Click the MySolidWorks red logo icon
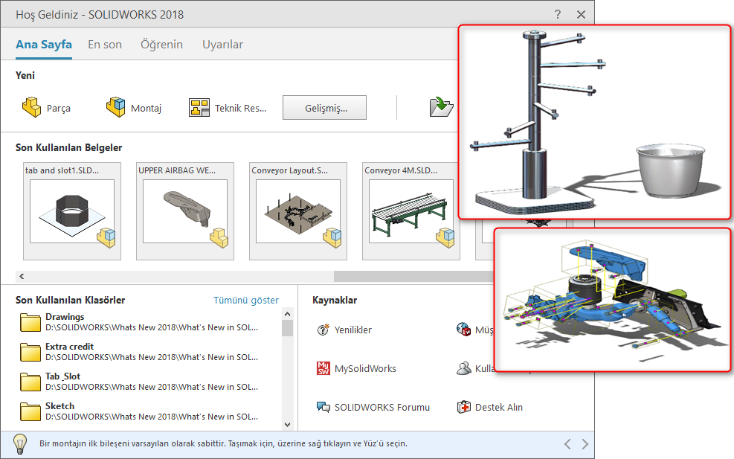734x459 pixels. coord(323,368)
